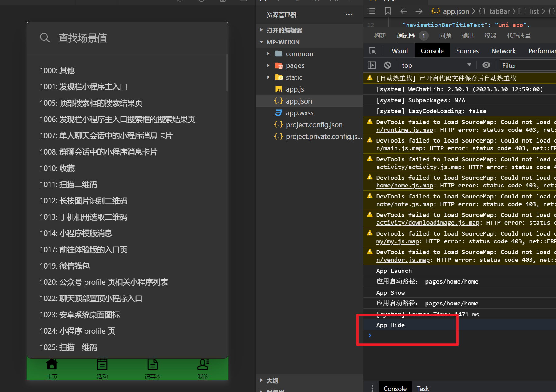Open the Network devtools tab
The image size is (556, 392).
tap(503, 51)
